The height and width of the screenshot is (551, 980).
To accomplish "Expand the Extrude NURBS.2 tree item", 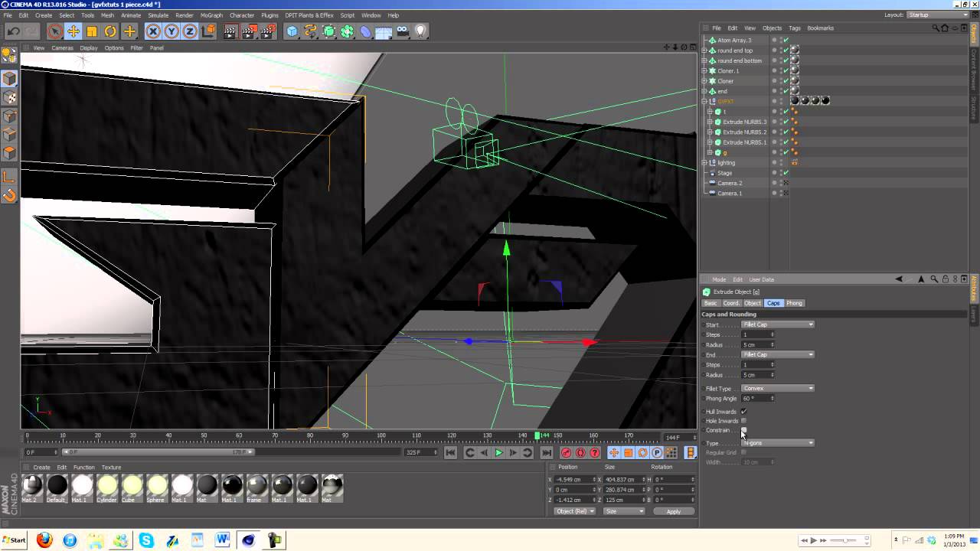I will tap(710, 132).
